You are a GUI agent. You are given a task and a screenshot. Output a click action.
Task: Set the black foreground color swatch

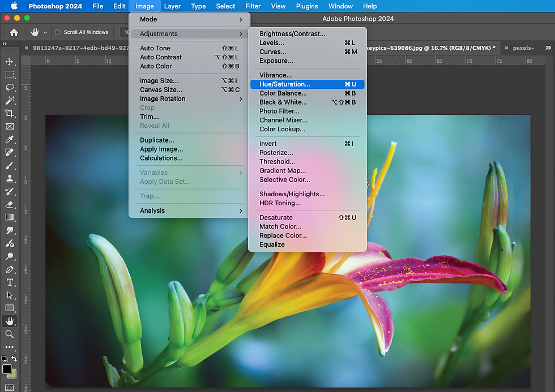(x=6, y=369)
